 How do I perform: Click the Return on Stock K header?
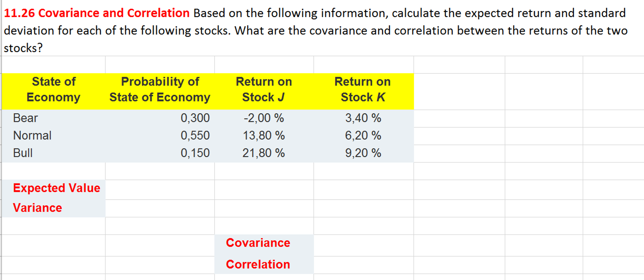coord(363,90)
